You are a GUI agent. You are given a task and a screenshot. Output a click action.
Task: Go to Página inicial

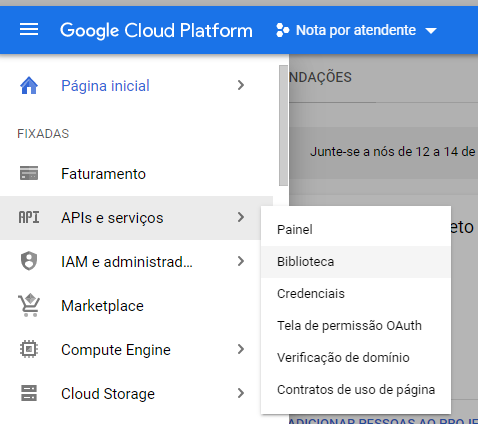pos(137,86)
